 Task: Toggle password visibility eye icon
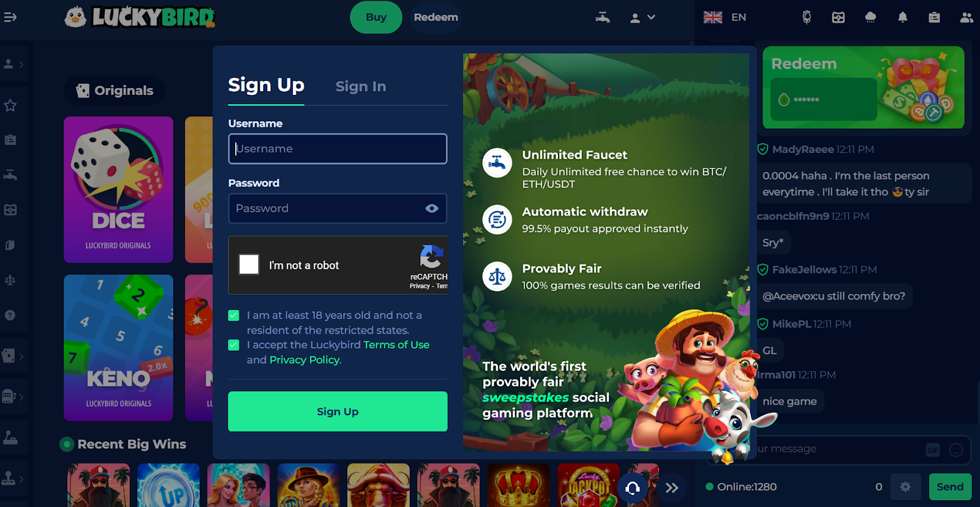click(x=432, y=208)
